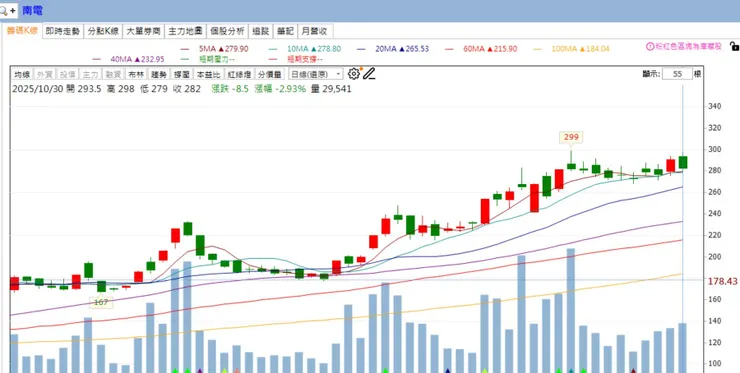Switch to the 個股分析 tab
The height and width of the screenshot is (373, 740).
(x=227, y=31)
